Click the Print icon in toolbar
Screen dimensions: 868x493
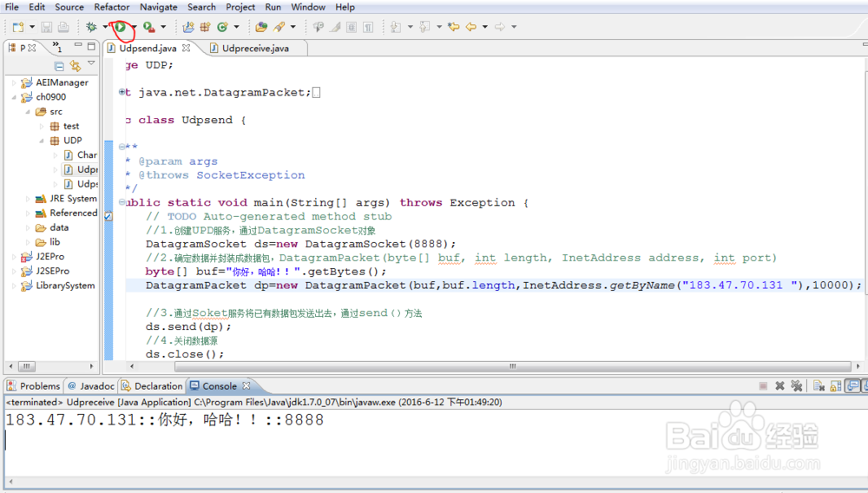[63, 27]
